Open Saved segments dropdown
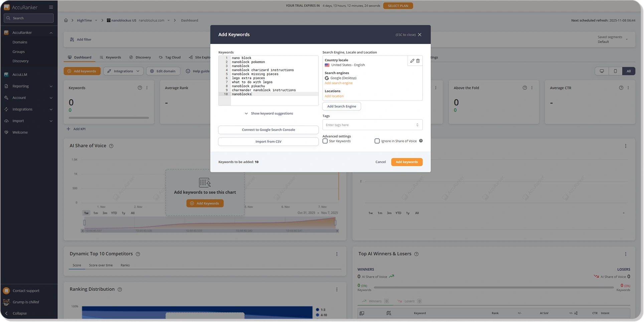Screen dimensions: 644x322 pyautogui.click(x=613, y=39)
